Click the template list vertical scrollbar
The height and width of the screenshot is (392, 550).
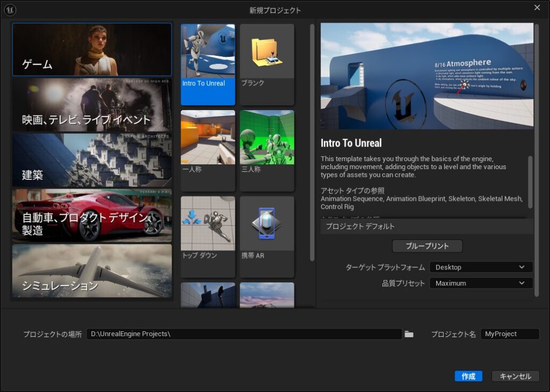tap(312, 142)
